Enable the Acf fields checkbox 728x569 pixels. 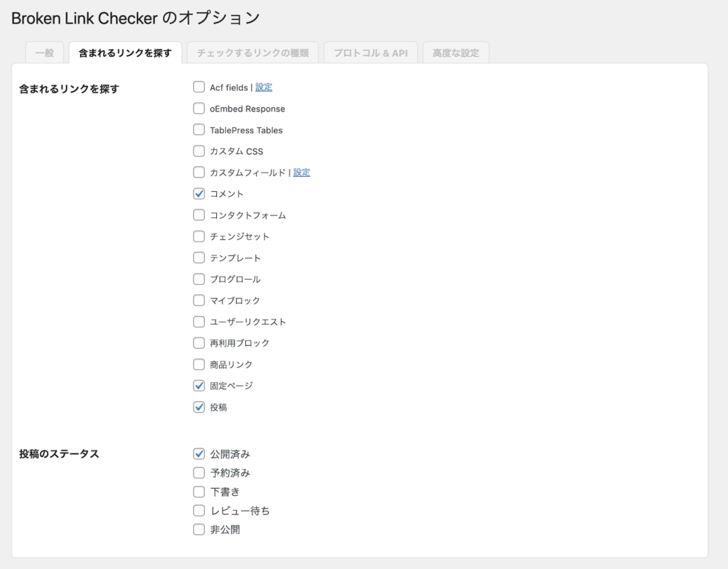point(199,87)
